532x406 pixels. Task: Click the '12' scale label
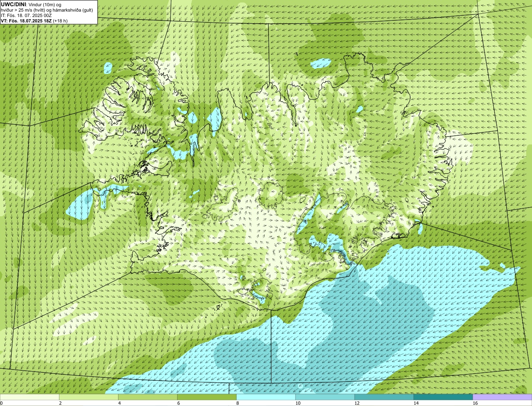coord(357,403)
